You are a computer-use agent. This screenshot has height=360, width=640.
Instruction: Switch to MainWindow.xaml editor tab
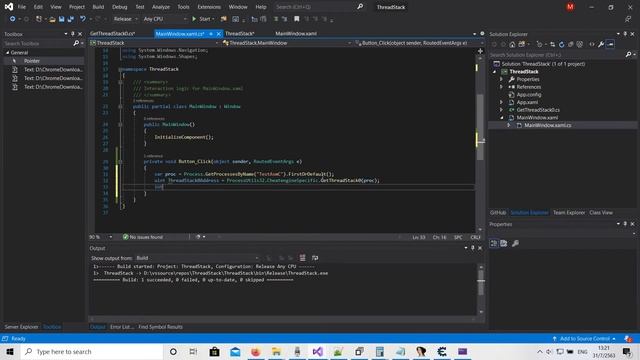pos(296,34)
